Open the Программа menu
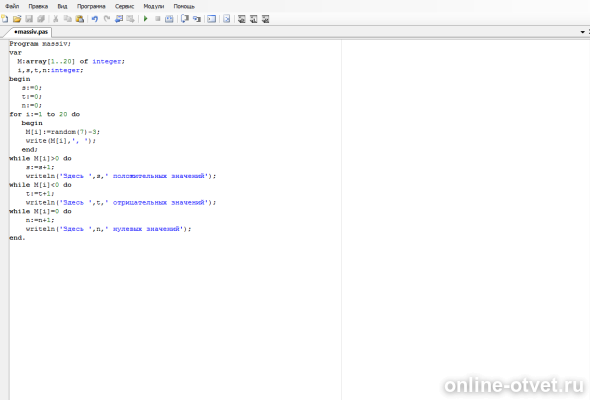The height and width of the screenshot is (400, 590). click(91, 6)
